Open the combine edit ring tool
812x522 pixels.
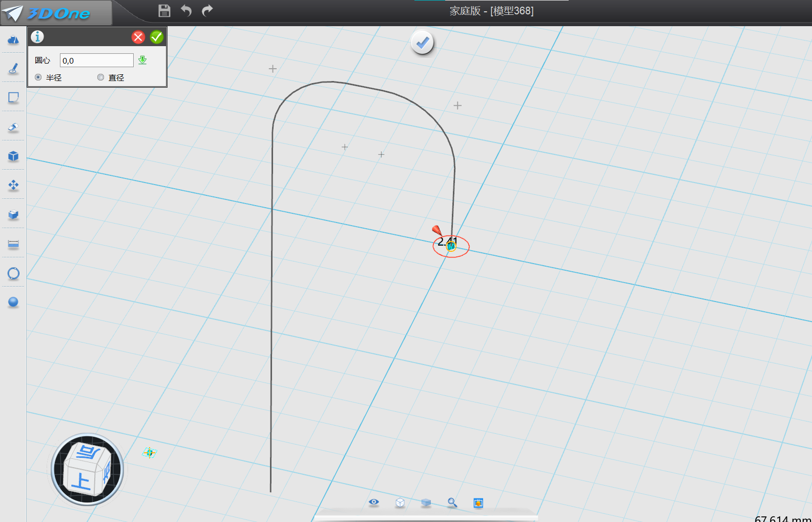click(13, 273)
